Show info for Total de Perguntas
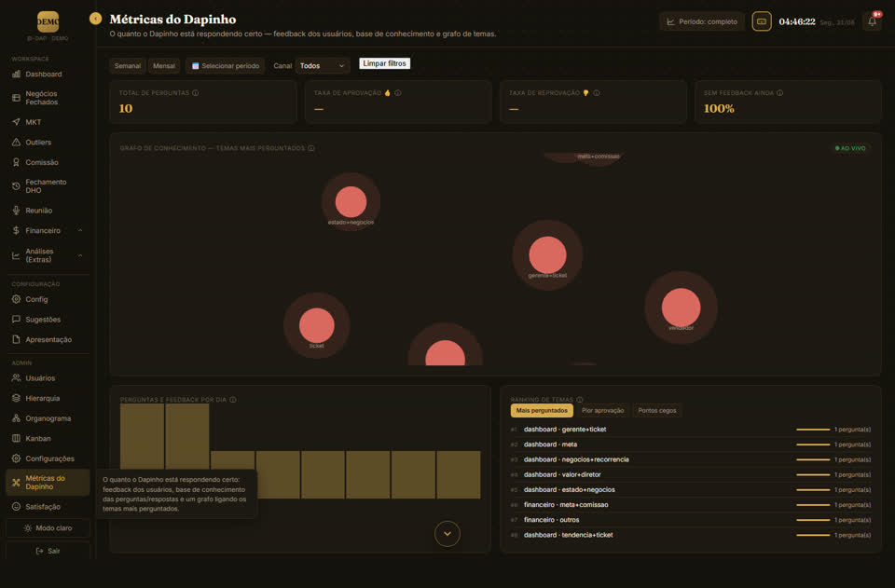 pyautogui.click(x=195, y=93)
